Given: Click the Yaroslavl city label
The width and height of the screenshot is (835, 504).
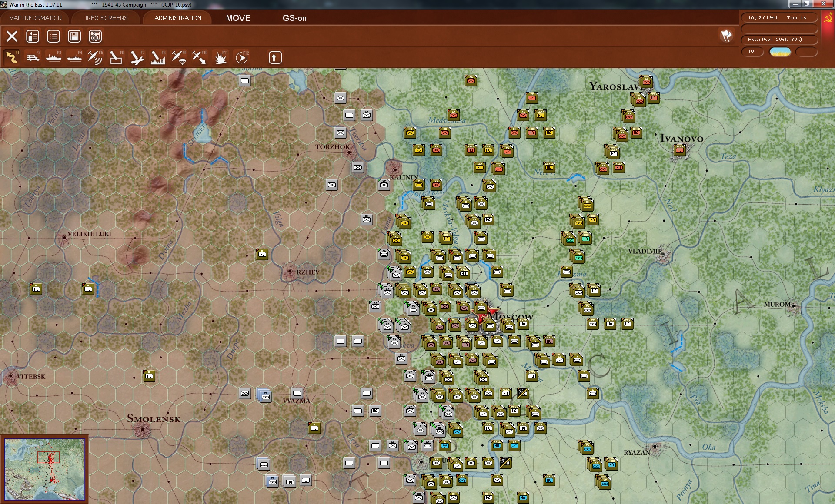Looking at the screenshot, I should 617,86.
